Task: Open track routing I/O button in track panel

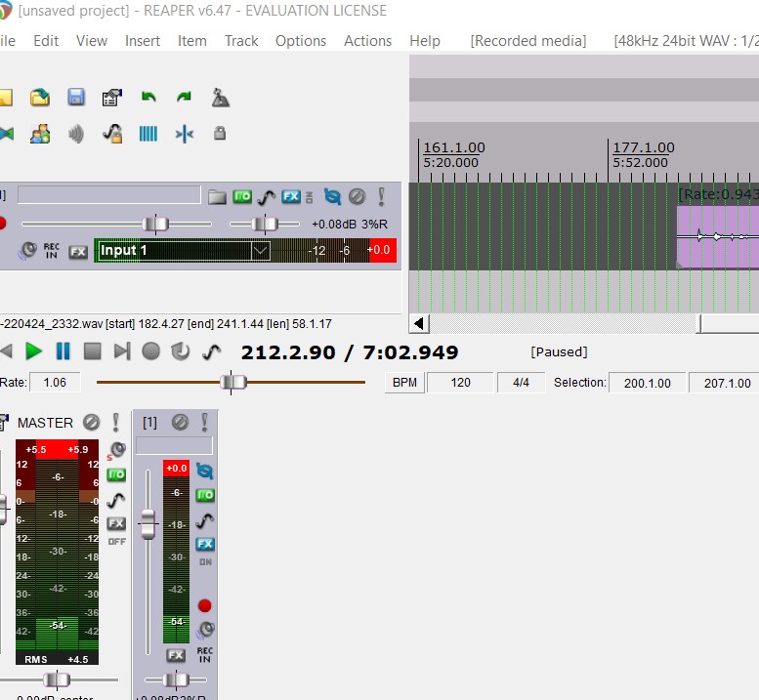Action: pos(242,196)
